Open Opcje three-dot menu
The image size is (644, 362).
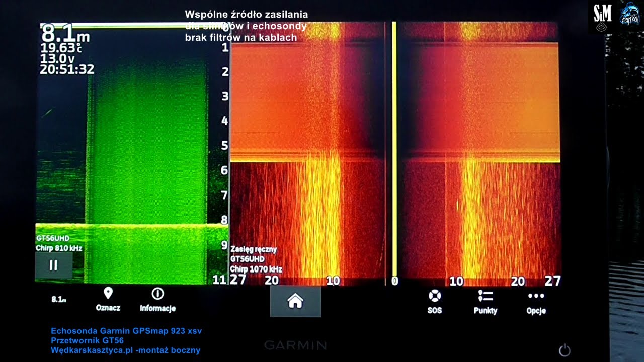click(x=536, y=296)
